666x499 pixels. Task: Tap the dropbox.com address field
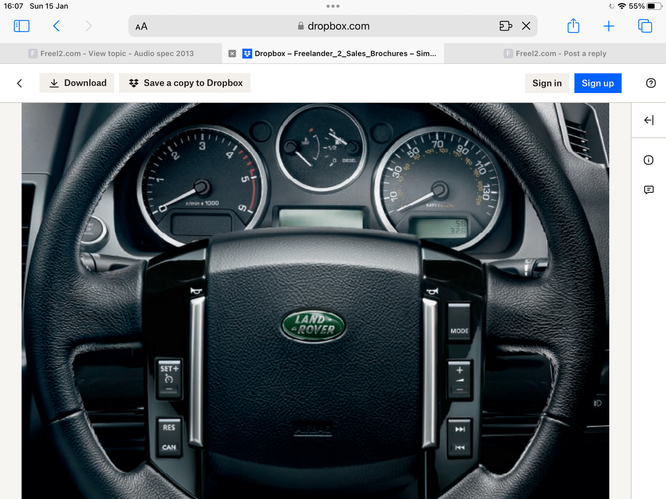(x=333, y=26)
